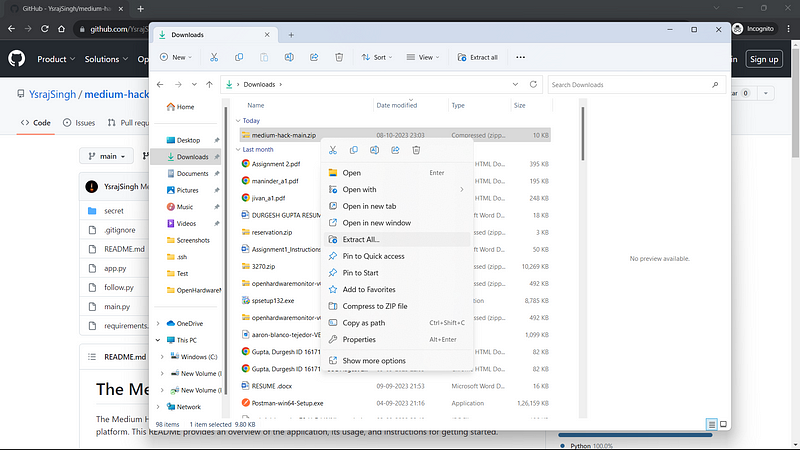Click the Incognito profile icon

pos(738,29)
